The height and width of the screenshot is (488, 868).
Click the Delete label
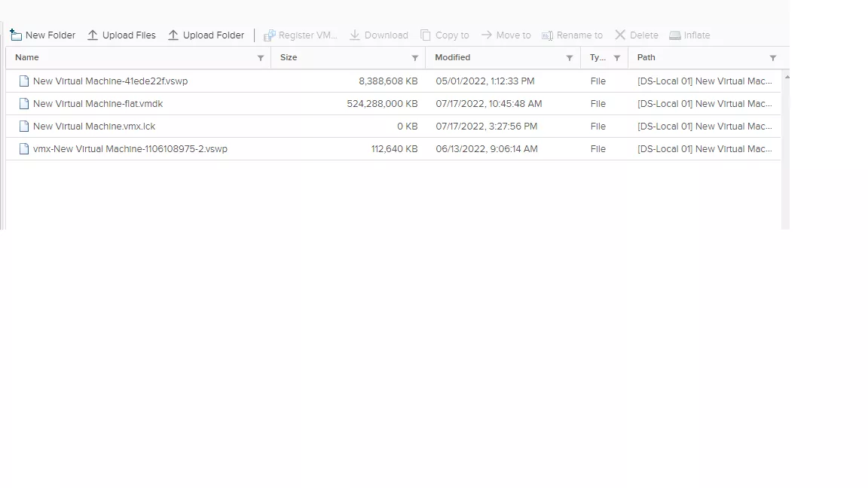[x=644, y=35]
